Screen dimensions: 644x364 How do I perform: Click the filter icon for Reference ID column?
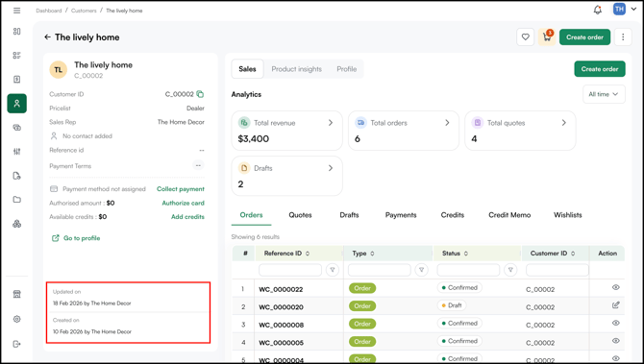pos(333,270)
